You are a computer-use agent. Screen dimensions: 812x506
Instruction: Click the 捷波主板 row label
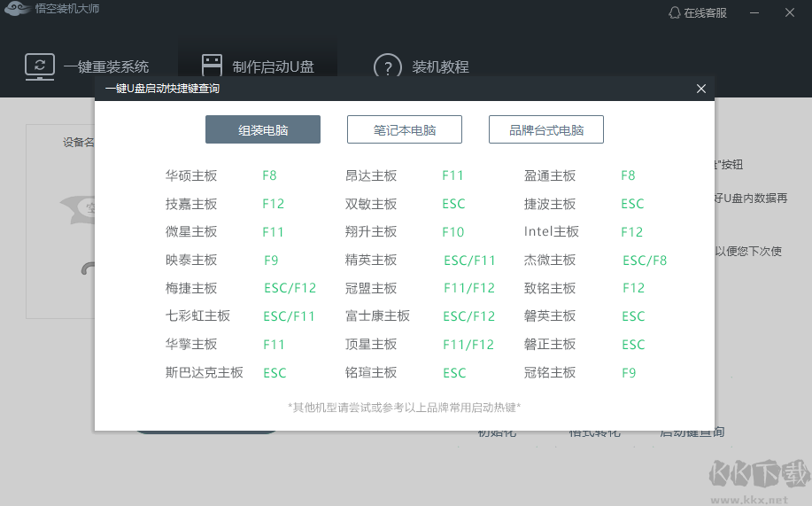coord(550,204)
